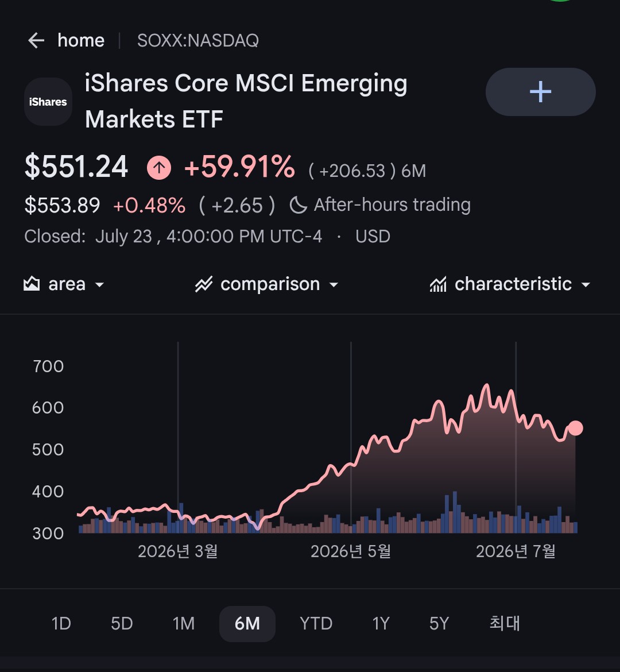This screenshot has height=672, width=620.
Task: Click the characteristic chart icon
Action: (438, 284)
